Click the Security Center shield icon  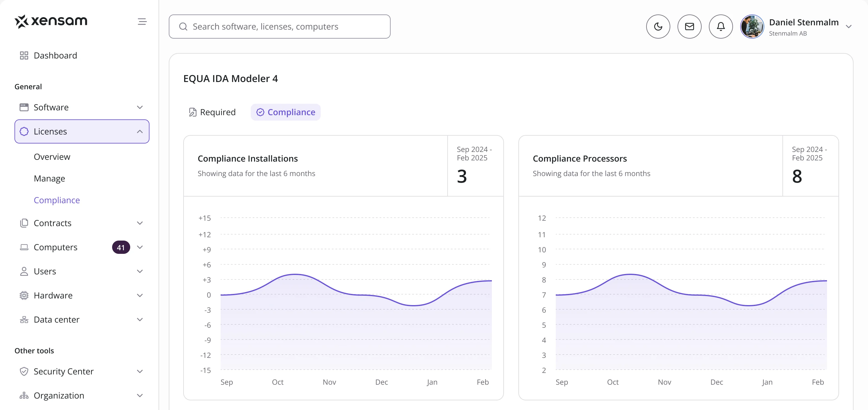coord(24,371)
